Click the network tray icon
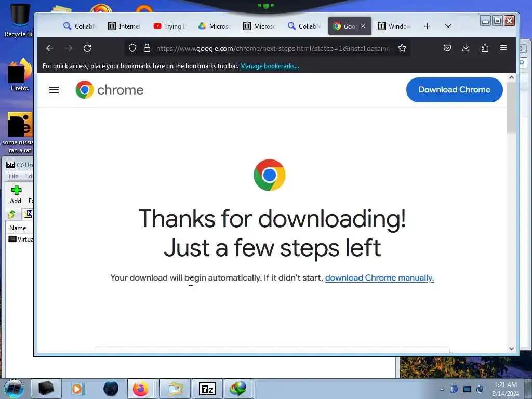The height and width of the screenshot is (399, 532). 467,389
